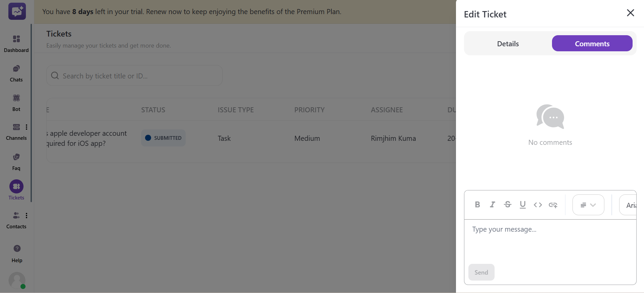This screenshot has width=644, height=293.
Task: Open the Help page
Action: point(17,253)
